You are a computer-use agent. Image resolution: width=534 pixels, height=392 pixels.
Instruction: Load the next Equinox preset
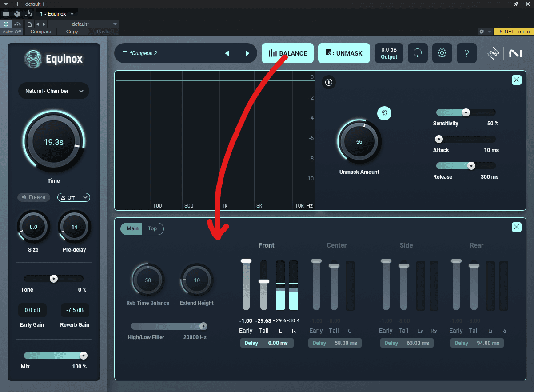247,53
